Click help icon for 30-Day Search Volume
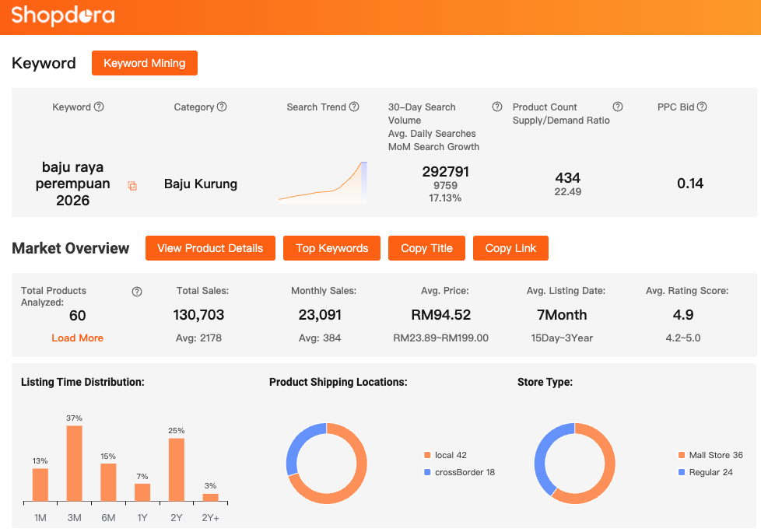This screenshot has width=761, height=532. 496,107
